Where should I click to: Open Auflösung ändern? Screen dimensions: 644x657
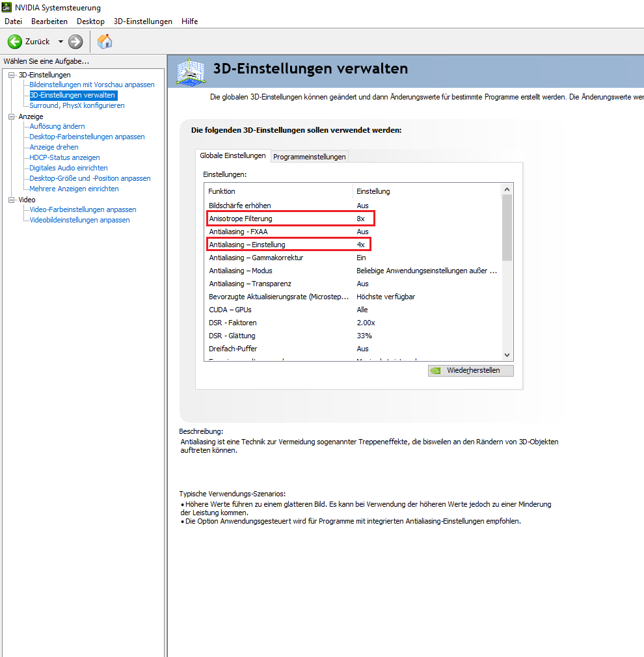(x=57, y=126)
